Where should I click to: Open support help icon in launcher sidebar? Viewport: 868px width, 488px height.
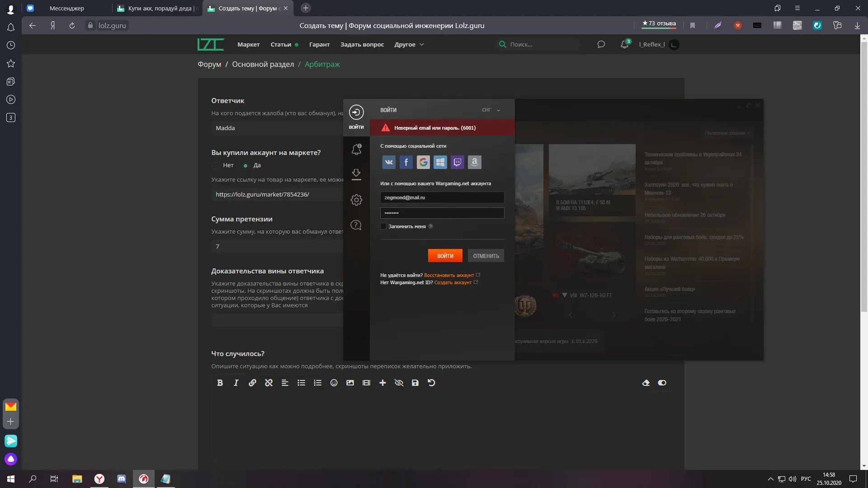tap(356, 225)
